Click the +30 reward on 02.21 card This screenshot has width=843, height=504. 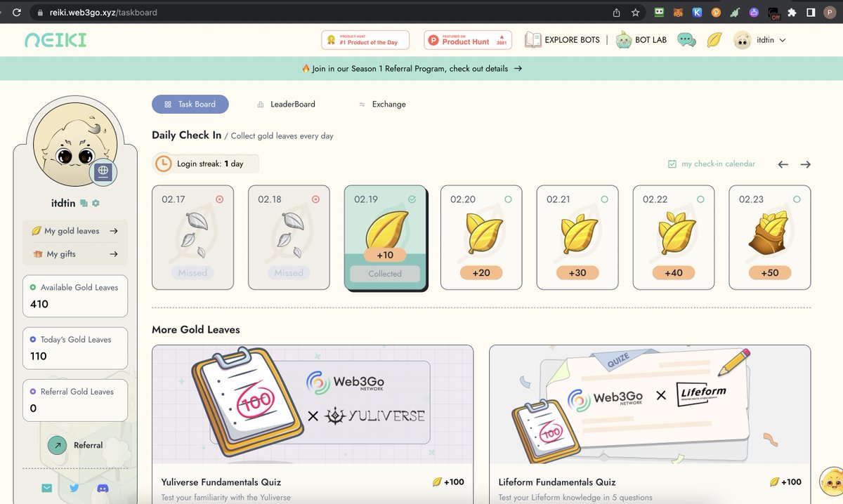point(577,273)
